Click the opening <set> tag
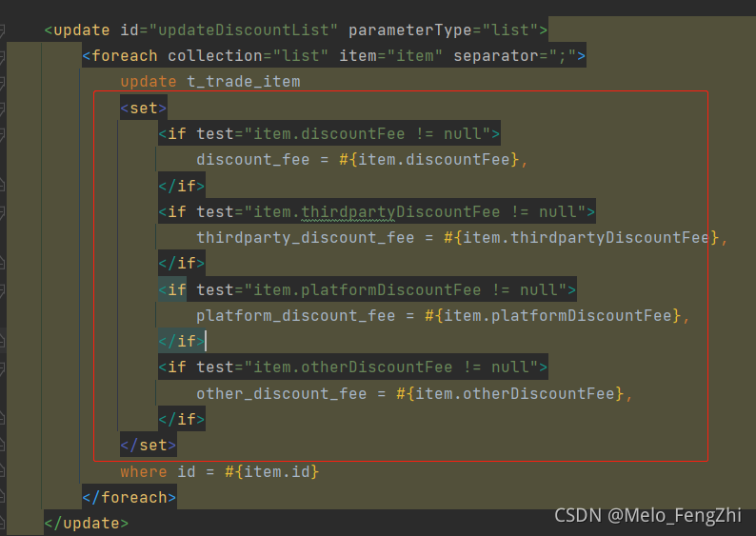This screenshot has width=756, height=536. (x=143, y=108)
